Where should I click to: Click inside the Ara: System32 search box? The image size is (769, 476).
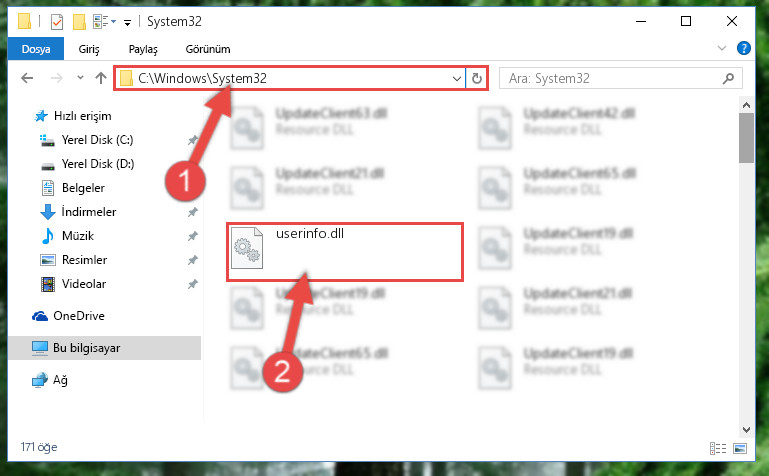tap(613, 78)
